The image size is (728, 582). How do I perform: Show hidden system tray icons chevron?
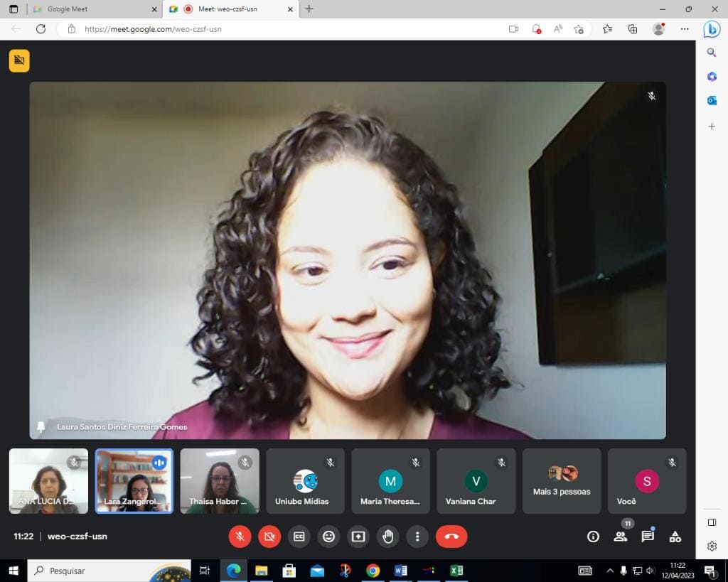(x=610, y=571)
